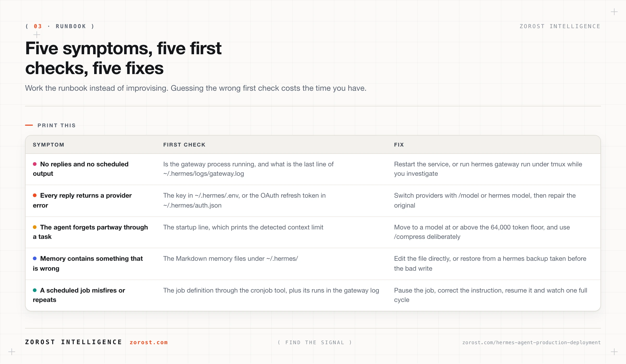Image resolution: width=626 pixels, height=364 pixels.
Task: Click the ZOROST INTELLIGENCE header label
Action: [560, 26]
